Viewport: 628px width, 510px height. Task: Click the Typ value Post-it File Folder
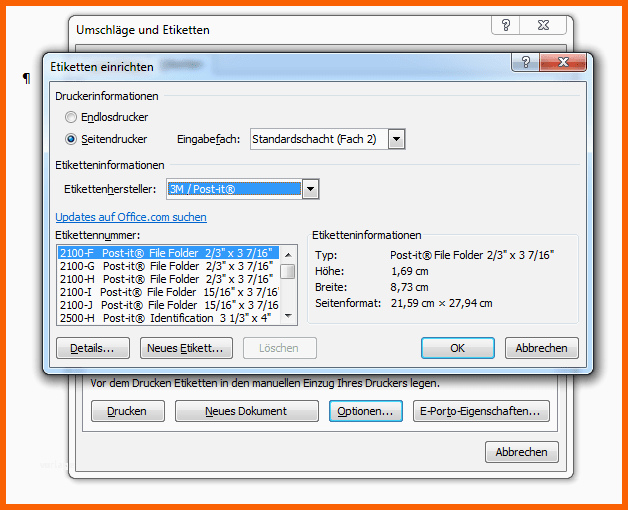(x=472, y=255)
